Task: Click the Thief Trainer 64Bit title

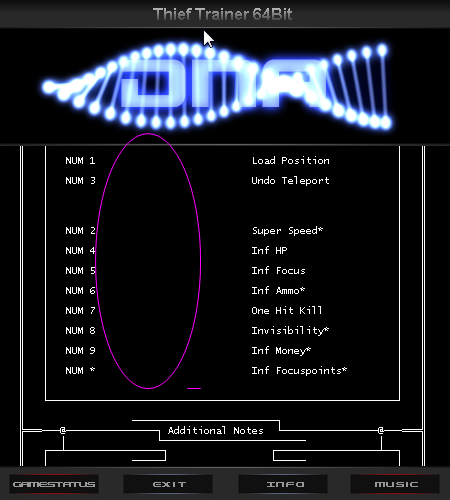Action: (x=222, y=14)
